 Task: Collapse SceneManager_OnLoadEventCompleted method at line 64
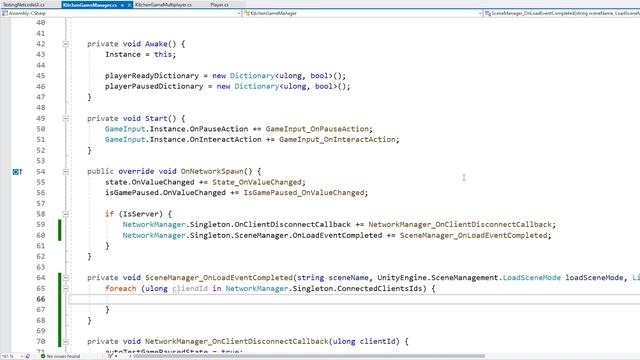click(65, 278)
